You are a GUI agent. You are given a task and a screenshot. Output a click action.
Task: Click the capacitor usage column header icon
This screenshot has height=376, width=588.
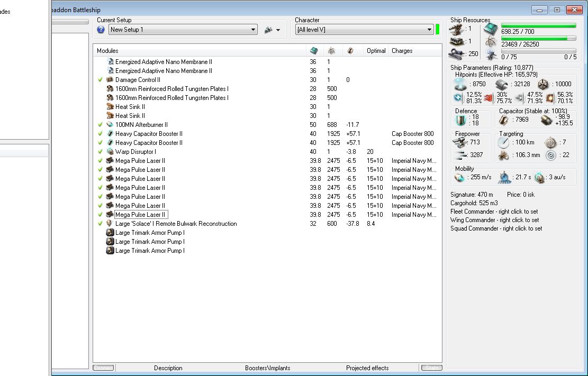[350, 51]
